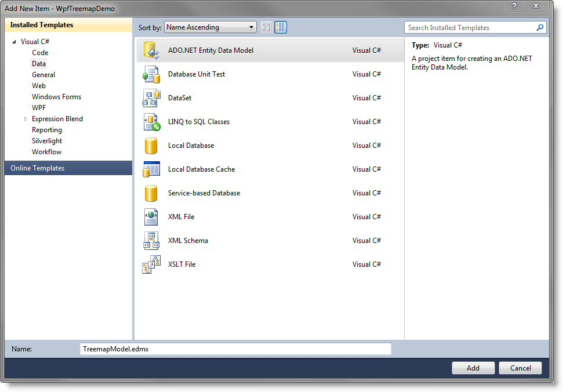Click the Add button

(x=473, y=368)
